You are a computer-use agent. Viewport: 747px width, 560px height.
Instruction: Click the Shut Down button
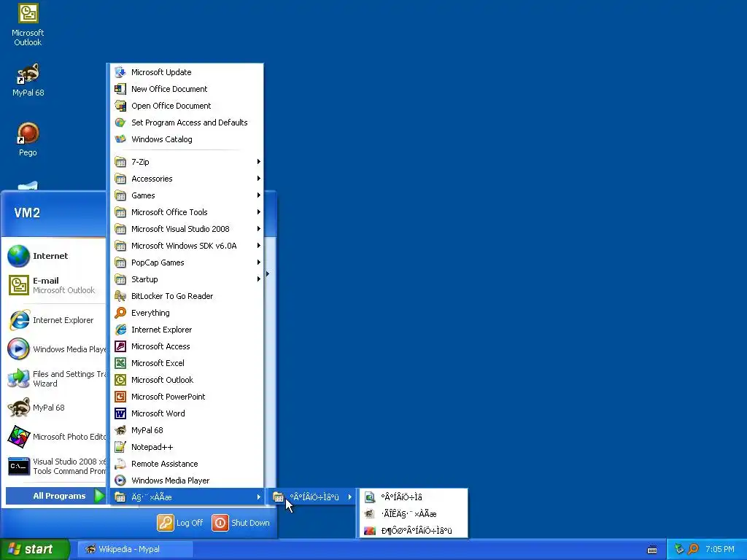click(x=241, y=523)
